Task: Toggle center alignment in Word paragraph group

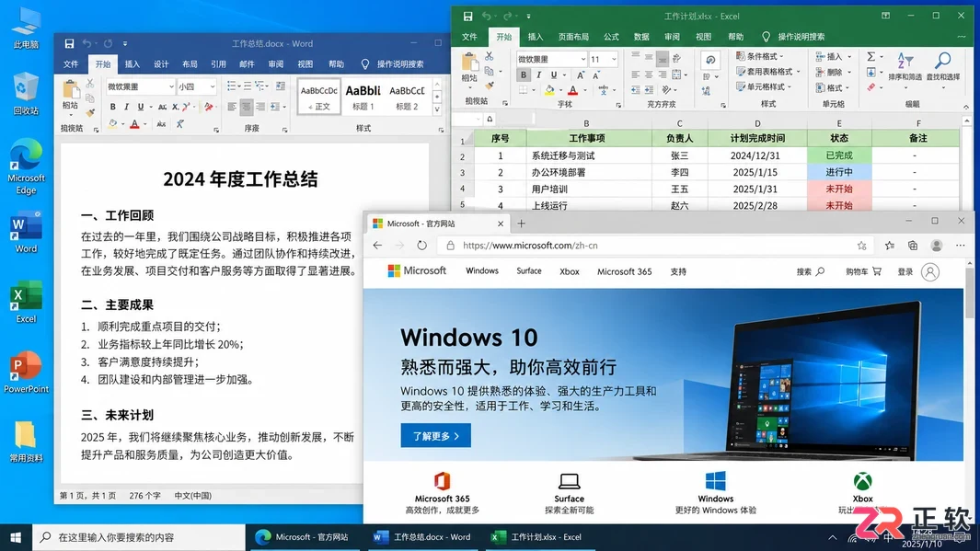Action: [247, 107]
